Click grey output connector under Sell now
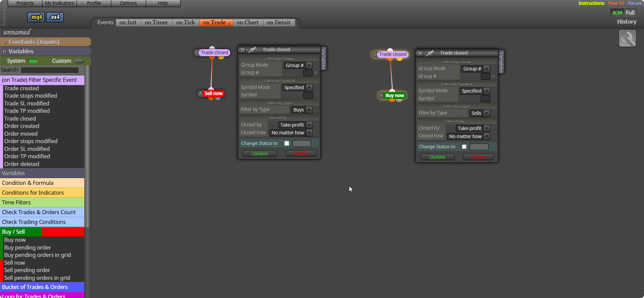 [x=218, y=98]
